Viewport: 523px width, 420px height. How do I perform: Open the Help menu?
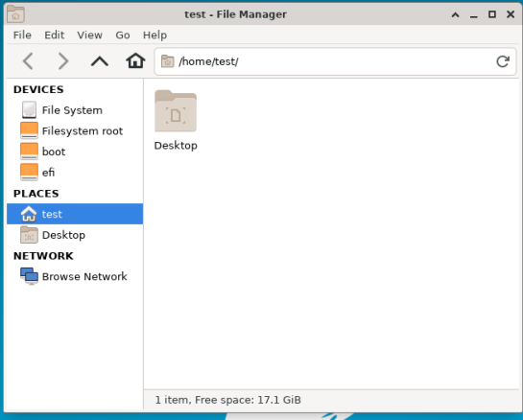155,35
